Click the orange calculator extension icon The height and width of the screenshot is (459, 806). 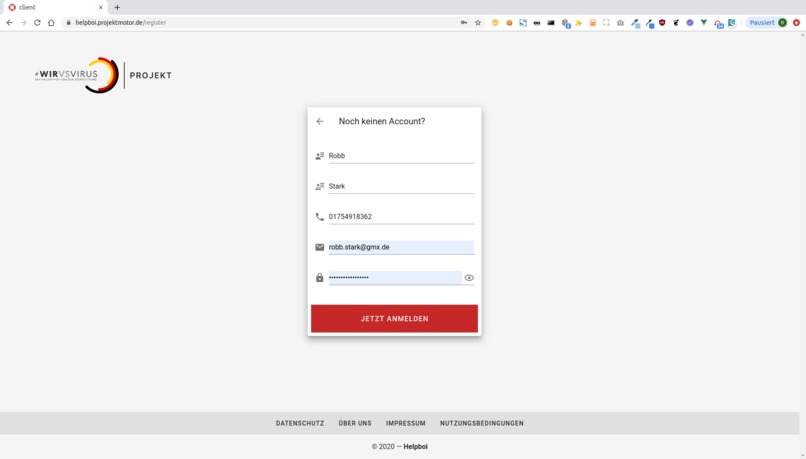(593, 23)
